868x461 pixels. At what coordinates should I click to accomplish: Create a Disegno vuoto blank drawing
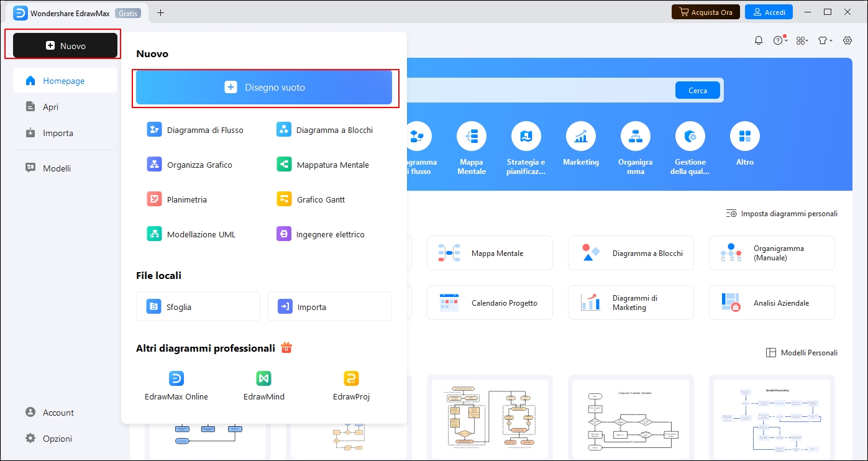click(264, 88)
